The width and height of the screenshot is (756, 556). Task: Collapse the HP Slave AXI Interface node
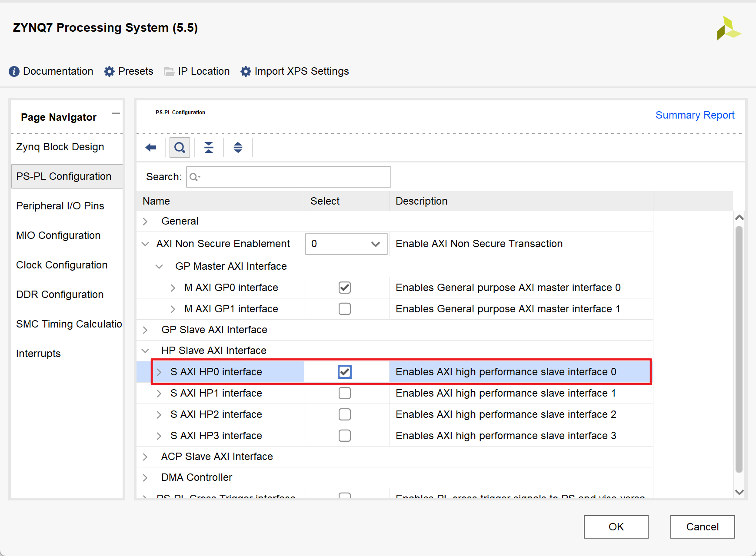[x=145, y=351]
